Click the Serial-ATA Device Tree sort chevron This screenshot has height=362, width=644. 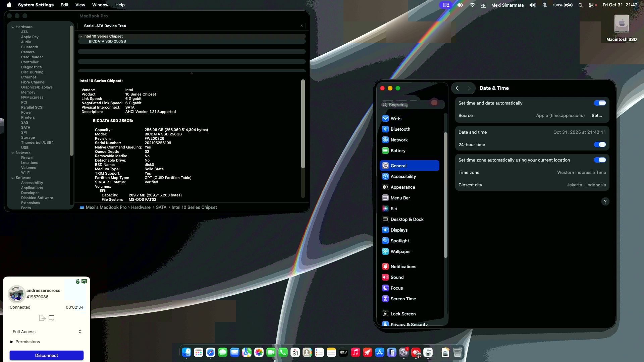click(302, 26)
